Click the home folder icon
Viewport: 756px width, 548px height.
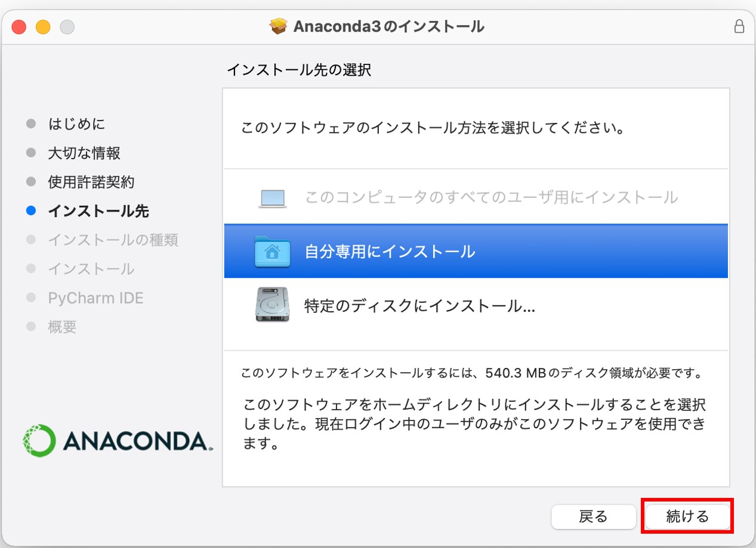(x=272, y=251)
